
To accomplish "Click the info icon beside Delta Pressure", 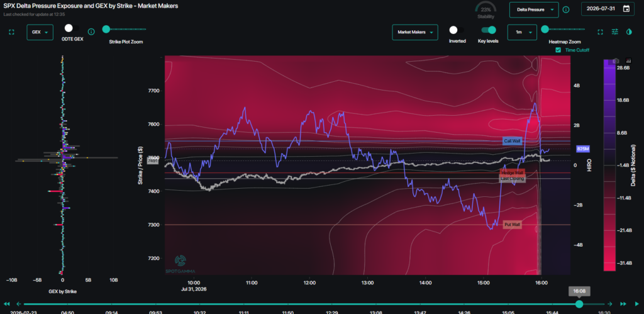I will click(566, 9).
